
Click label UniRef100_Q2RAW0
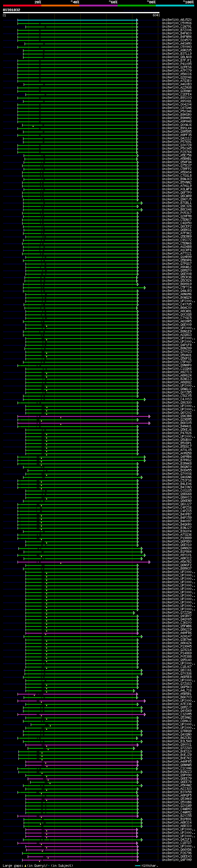[177, 91]
